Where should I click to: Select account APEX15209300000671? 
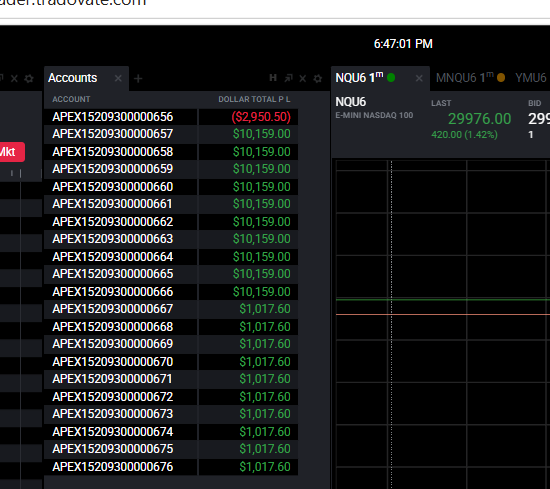point(113,379)
